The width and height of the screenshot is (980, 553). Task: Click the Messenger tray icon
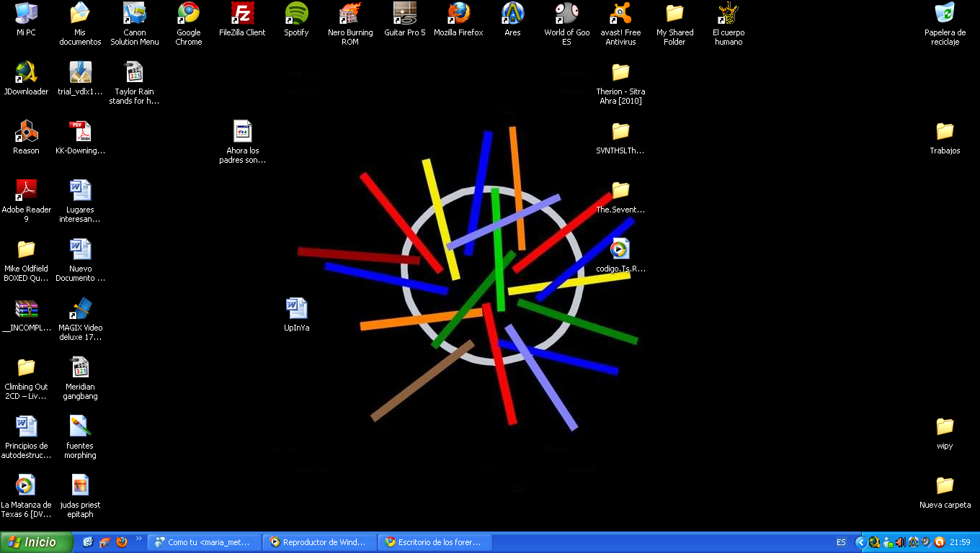click(x=887, y=542)
